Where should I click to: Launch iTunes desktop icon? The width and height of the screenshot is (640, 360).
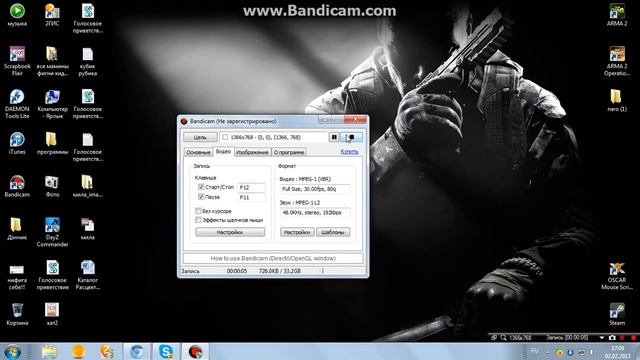17,143
